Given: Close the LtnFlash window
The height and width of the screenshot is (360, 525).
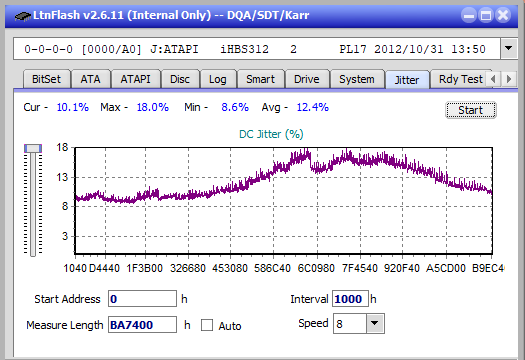Looking at the screenshot, I should (503, 15).
